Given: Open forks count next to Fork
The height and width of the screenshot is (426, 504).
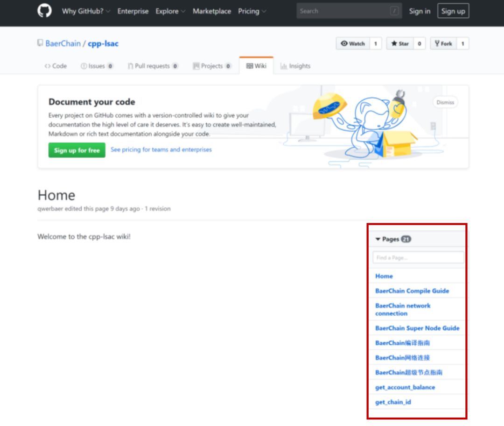Looking at the screenshot, I should (463, 43).
